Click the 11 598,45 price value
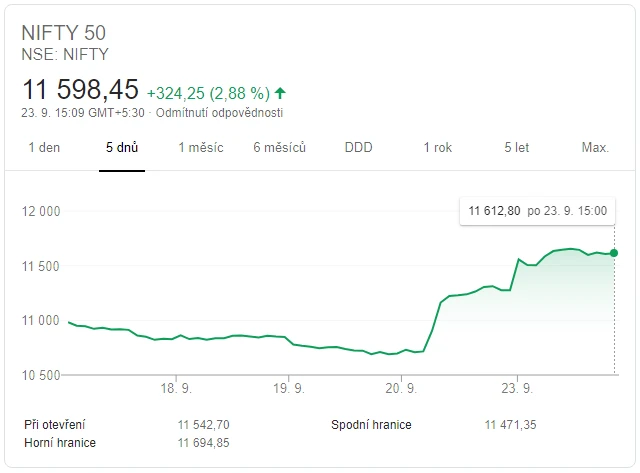The height and width of the screenshot is (473, 640). click(x=80, y=91)
